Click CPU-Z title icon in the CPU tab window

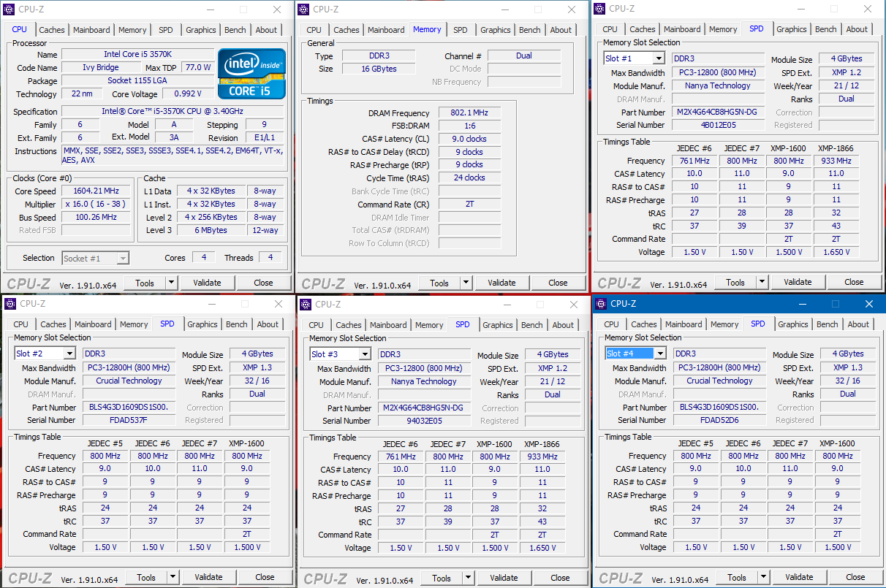click(x=10, y=9)
